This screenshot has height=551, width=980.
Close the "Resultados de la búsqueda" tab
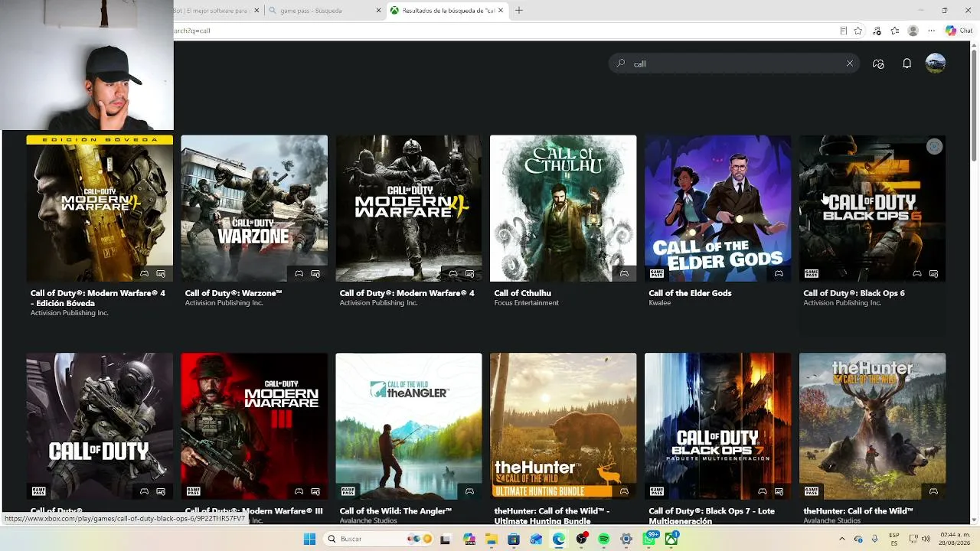coord(501,11)
